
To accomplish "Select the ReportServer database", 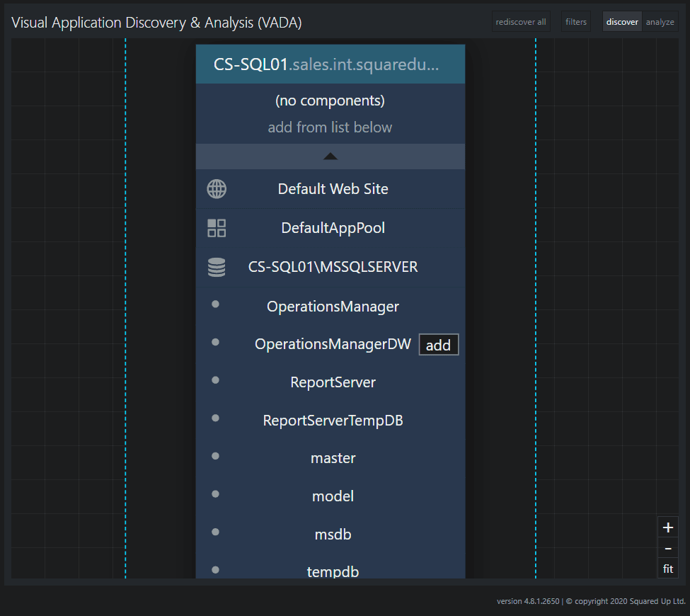I will (x=330, y=382).
